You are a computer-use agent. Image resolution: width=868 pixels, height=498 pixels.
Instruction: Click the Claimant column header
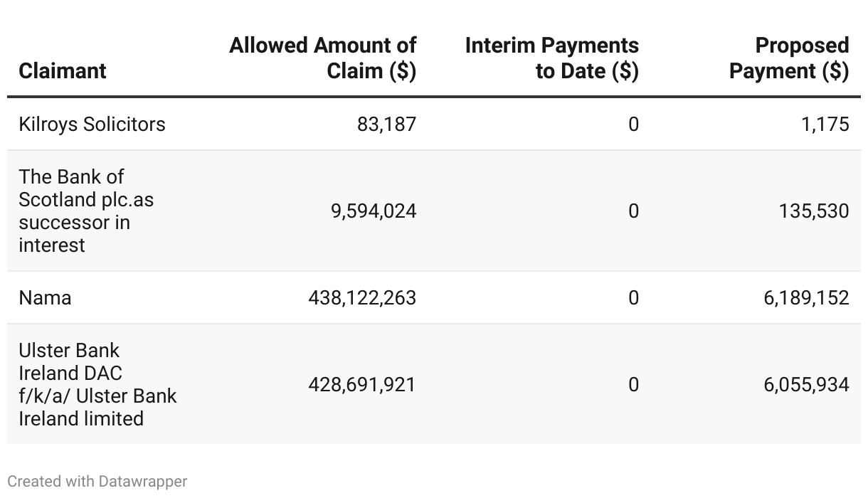tap(63, 70)
